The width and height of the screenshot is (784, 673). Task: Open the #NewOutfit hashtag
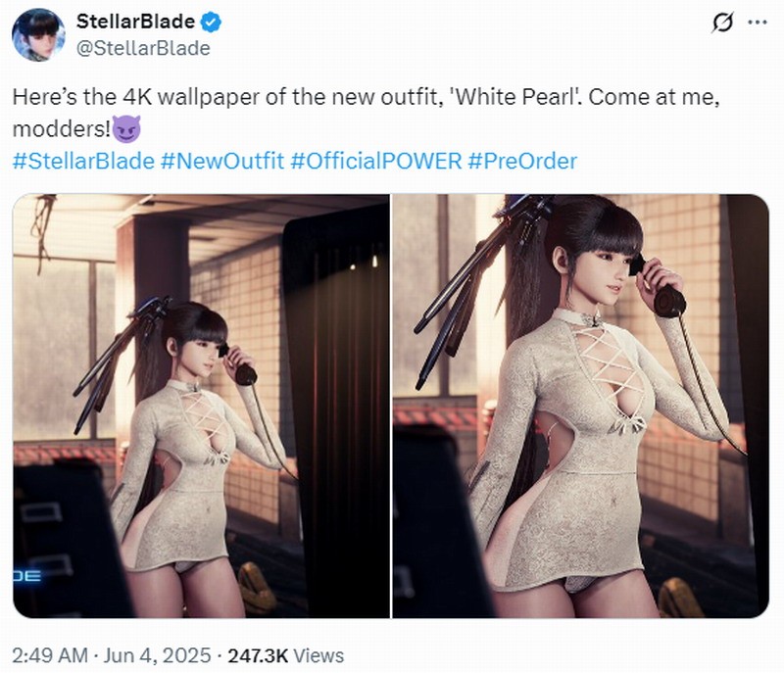point(221,159)
